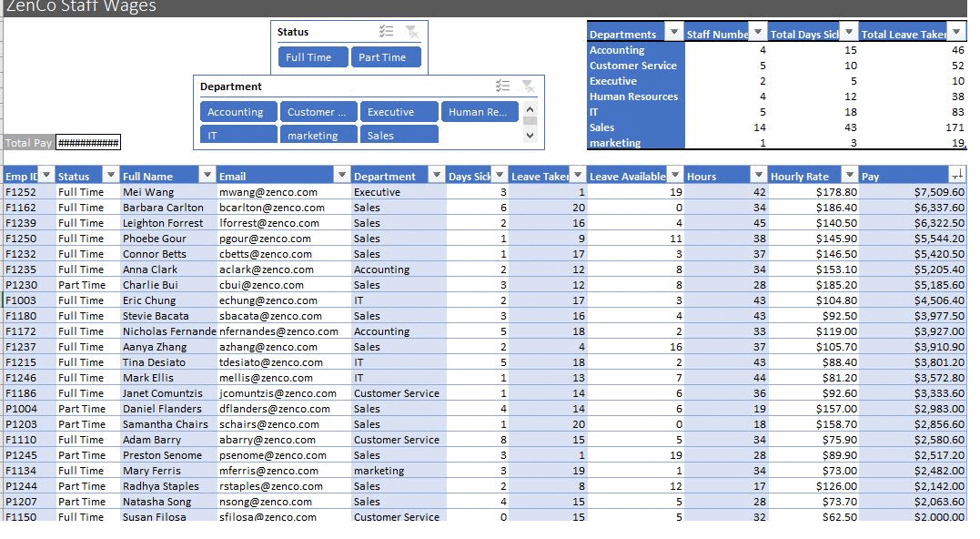
Task: Open Leave Available column filter dropdown
Action: tap(675, 175)
